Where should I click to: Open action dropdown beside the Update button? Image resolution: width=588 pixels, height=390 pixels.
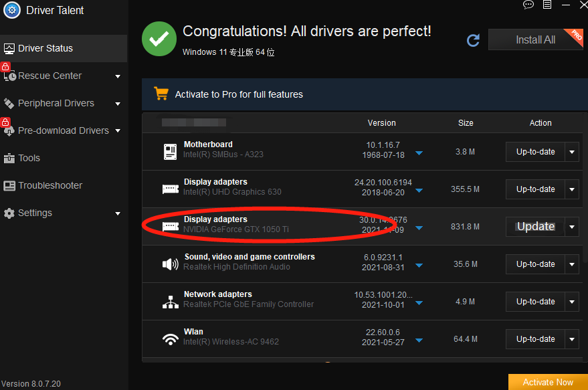coord(572,227)
